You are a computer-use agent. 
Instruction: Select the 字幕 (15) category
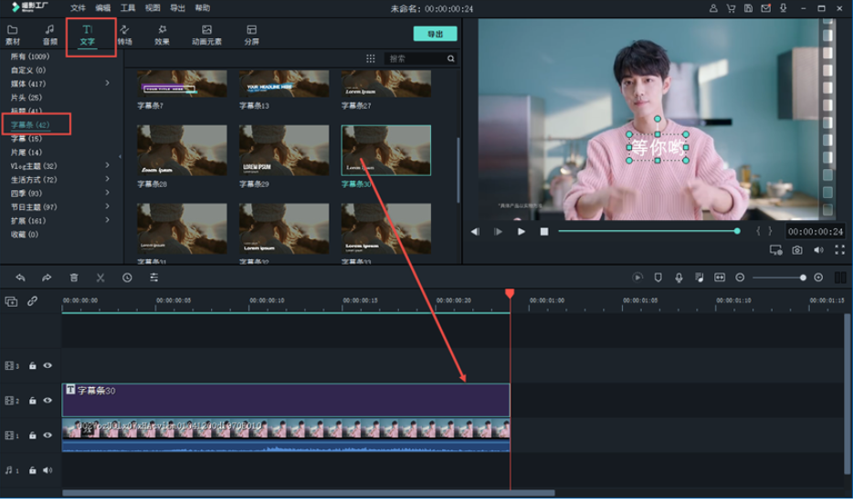point(26,139)
